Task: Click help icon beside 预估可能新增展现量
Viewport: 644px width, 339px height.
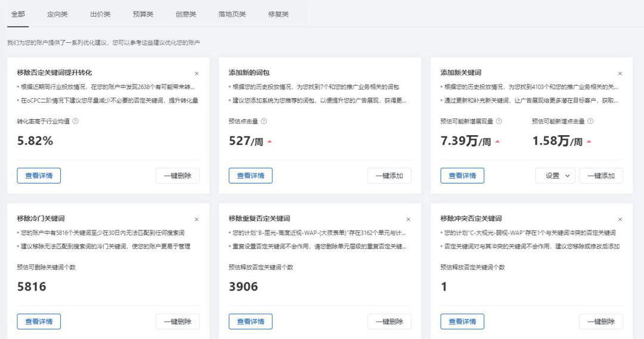Action: tap(499, 121)
